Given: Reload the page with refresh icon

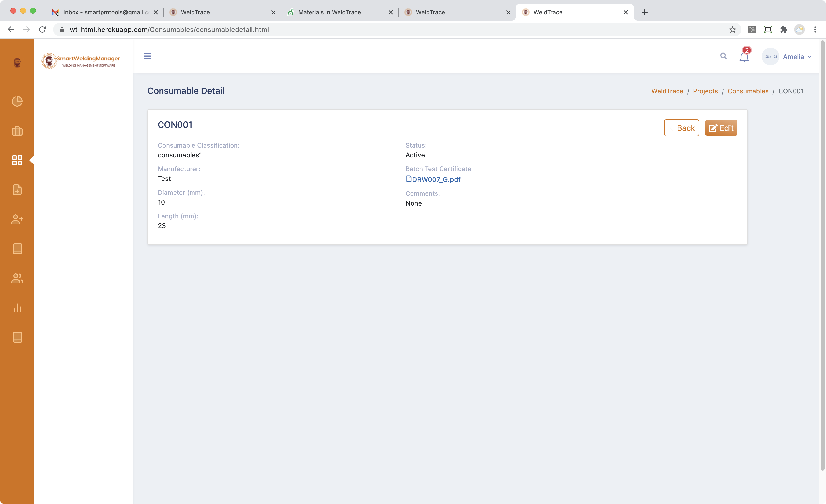Looking at the screenshot, I should (43, 30).
